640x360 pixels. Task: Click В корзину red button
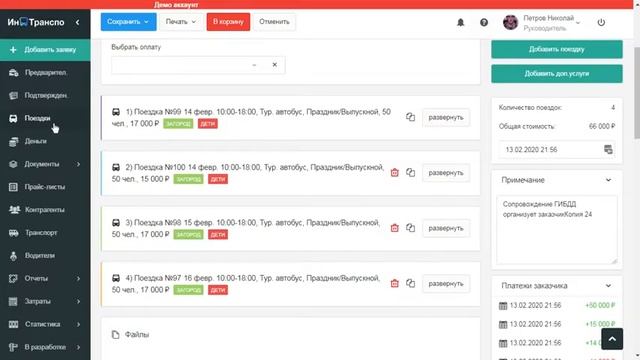pos(228,22)
